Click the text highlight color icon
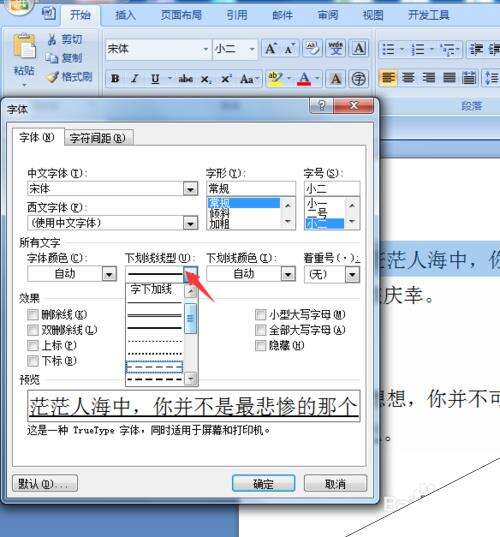Viewport: 500px width, 537px height. 275,79
